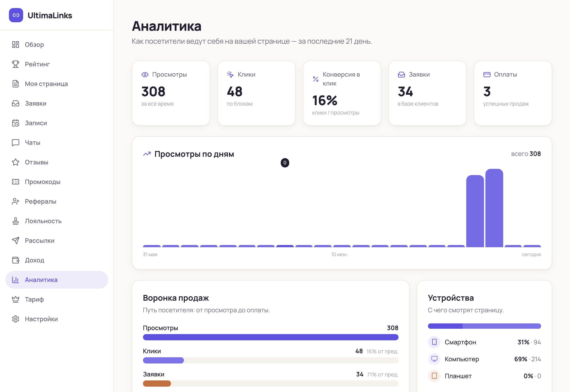Click the 'всего 308' chart total
570x392 pixels.
tap(526, 154)
